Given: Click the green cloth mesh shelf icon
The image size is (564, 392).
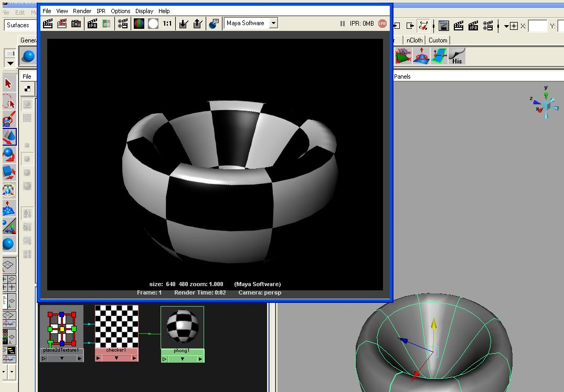Looking at the screenshot, I should point(403,57).
